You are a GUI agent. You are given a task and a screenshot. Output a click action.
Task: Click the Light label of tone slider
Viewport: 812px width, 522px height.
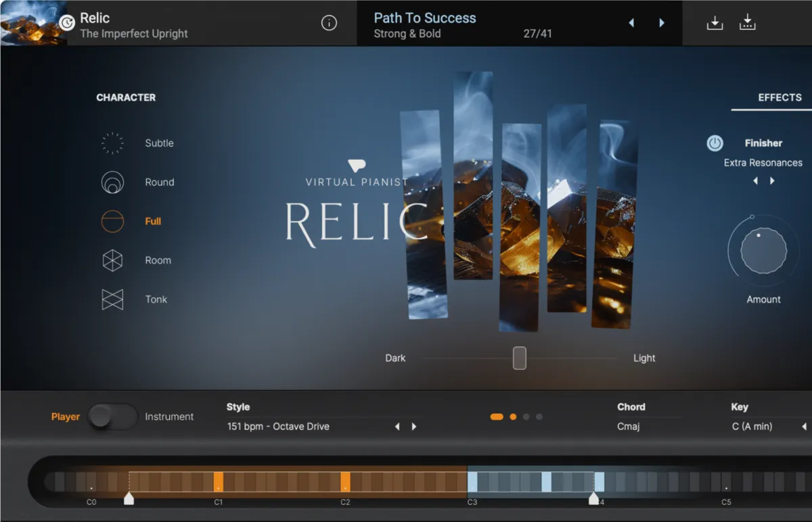[x=644, y=358]
